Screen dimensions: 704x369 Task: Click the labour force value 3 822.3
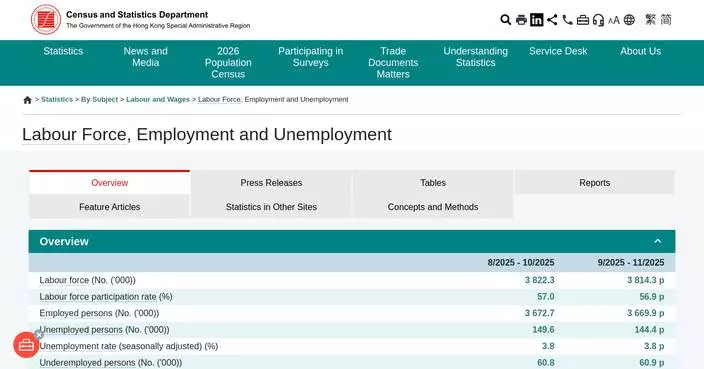(x=540, y=280)
